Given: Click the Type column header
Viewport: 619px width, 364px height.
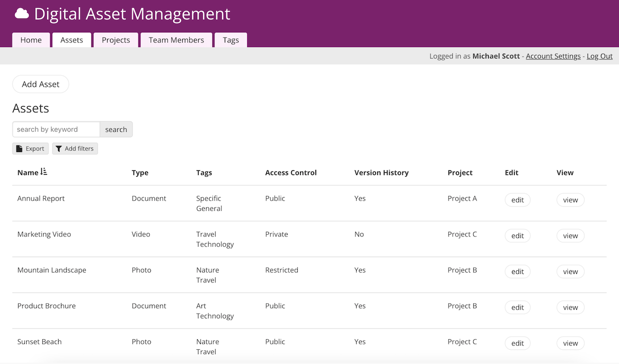Looking at the screenshot, I should click(140, 173).
